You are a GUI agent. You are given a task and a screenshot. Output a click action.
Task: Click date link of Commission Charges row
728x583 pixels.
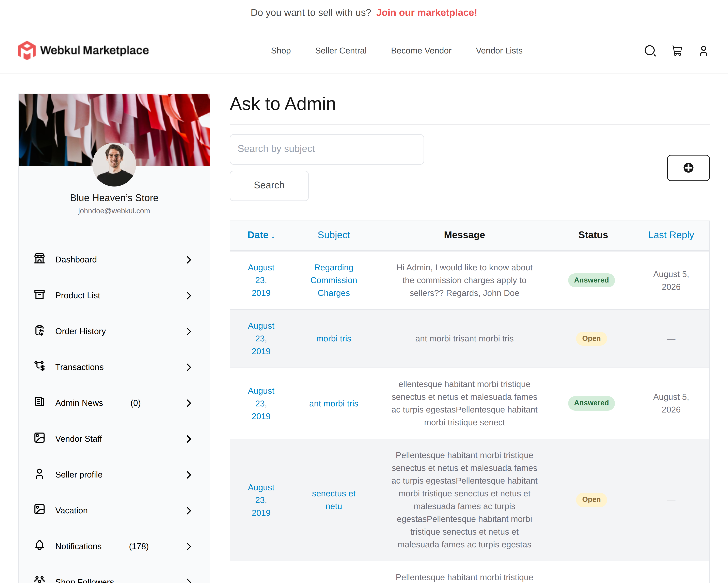point(261,280)
